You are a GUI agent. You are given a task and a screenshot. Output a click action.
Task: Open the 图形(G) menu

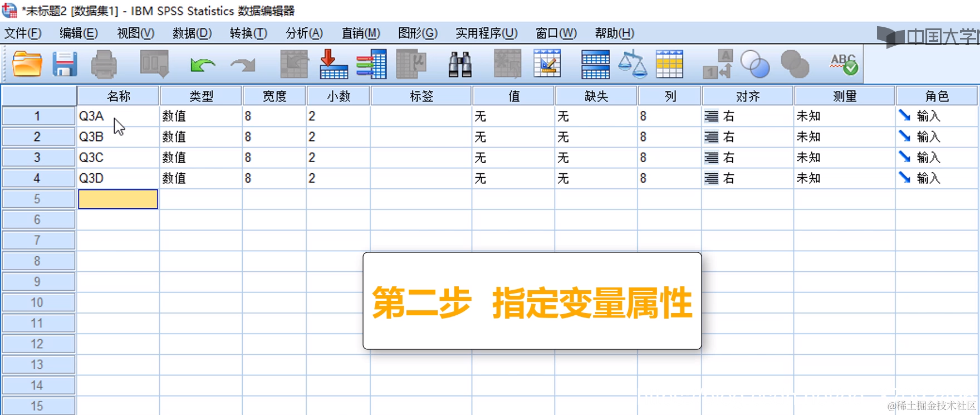(x=418, y=33)
